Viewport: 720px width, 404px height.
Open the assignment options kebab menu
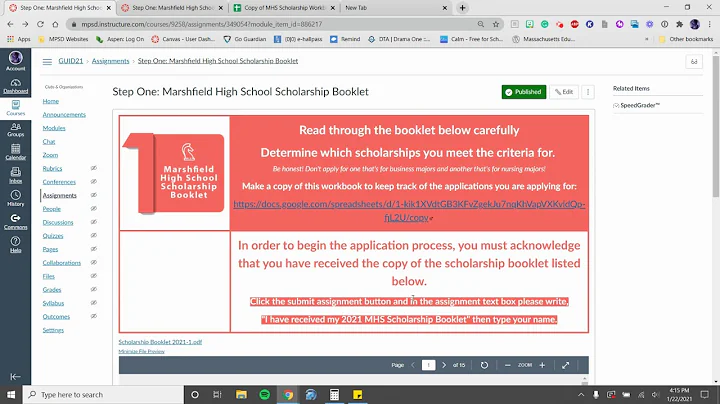click(588, 92)
